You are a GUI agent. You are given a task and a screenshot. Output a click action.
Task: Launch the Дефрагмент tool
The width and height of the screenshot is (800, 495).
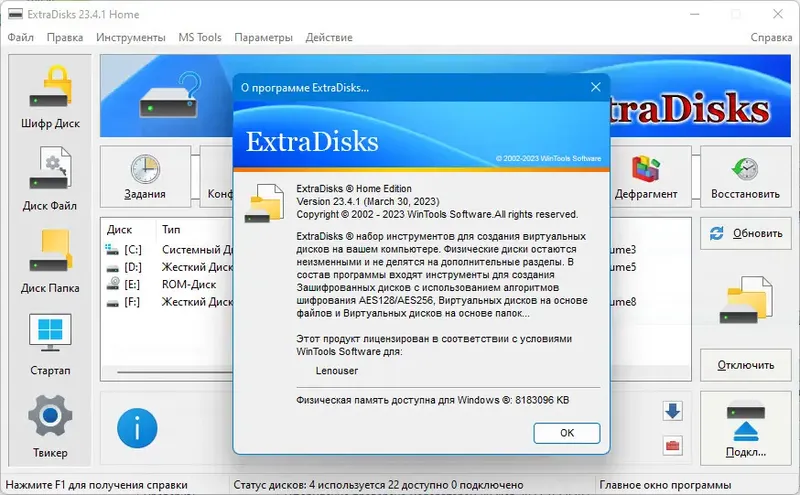[x=646, y=177]
